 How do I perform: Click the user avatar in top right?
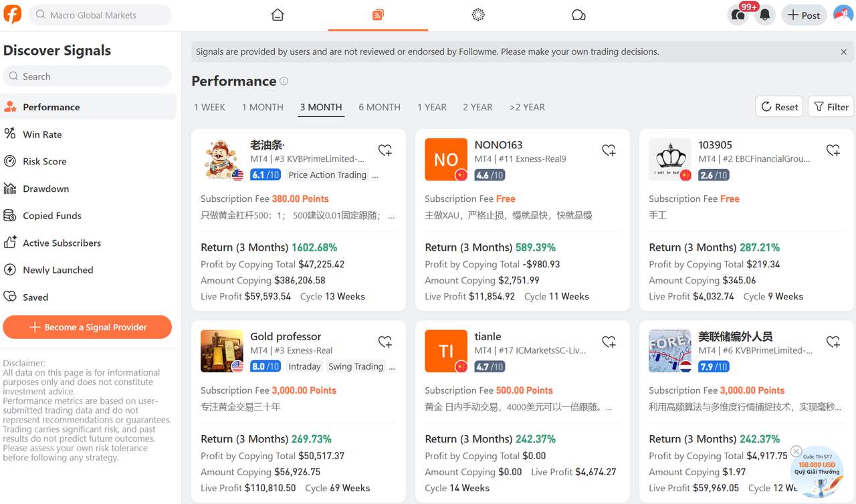(843, 14)
